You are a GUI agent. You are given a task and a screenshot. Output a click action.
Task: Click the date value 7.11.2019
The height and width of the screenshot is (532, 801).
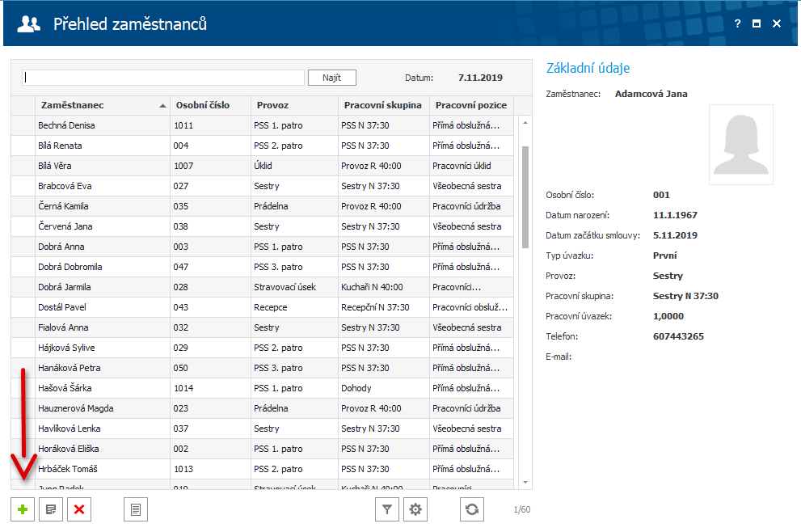click(x=480, y=78)
